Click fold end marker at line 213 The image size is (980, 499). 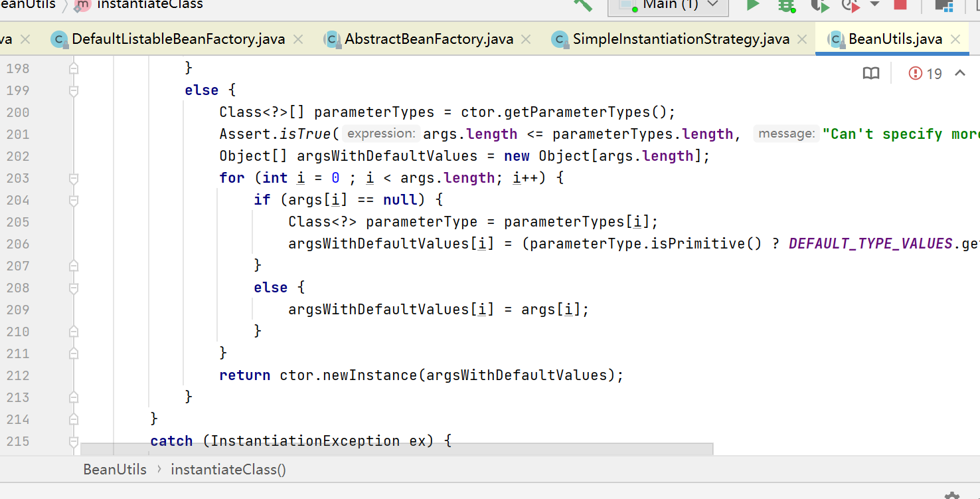(74, 397)
